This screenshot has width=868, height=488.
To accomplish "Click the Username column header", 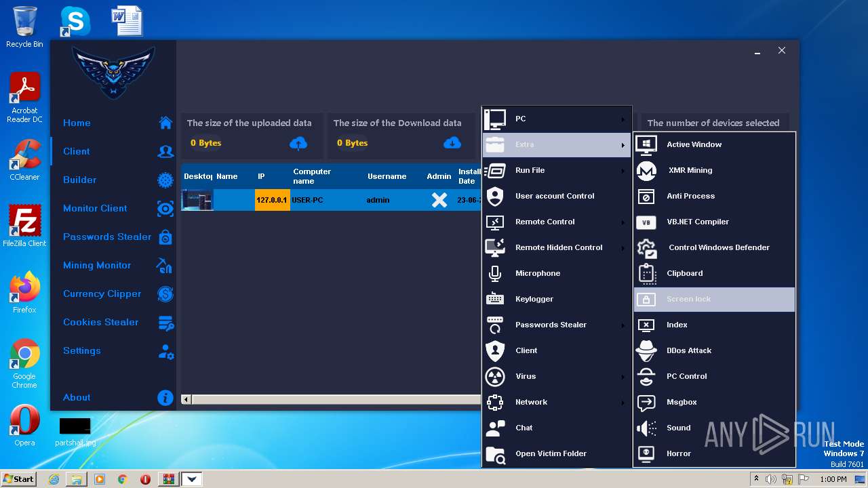I will (387, 176).
